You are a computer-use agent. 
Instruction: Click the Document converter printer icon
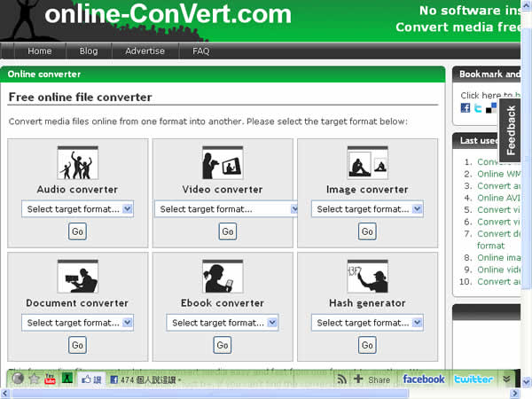[78, 277]
